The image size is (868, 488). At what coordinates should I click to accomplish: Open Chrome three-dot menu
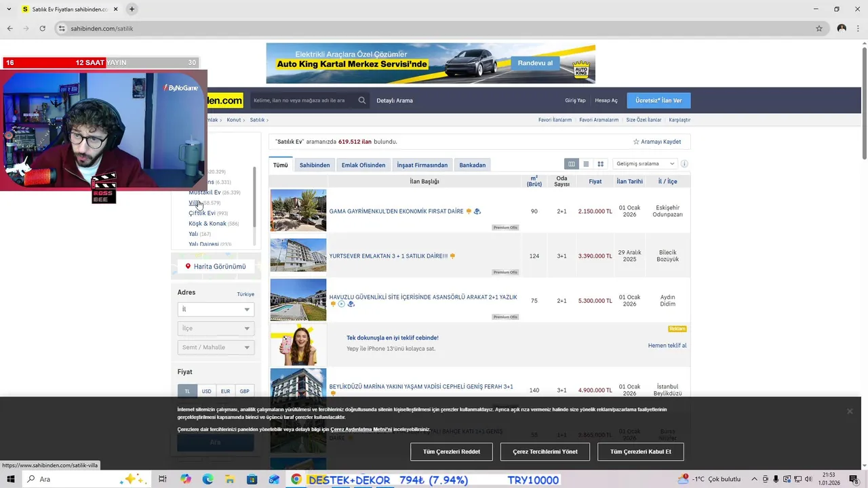pyautogui.click(x=858, y=28)
